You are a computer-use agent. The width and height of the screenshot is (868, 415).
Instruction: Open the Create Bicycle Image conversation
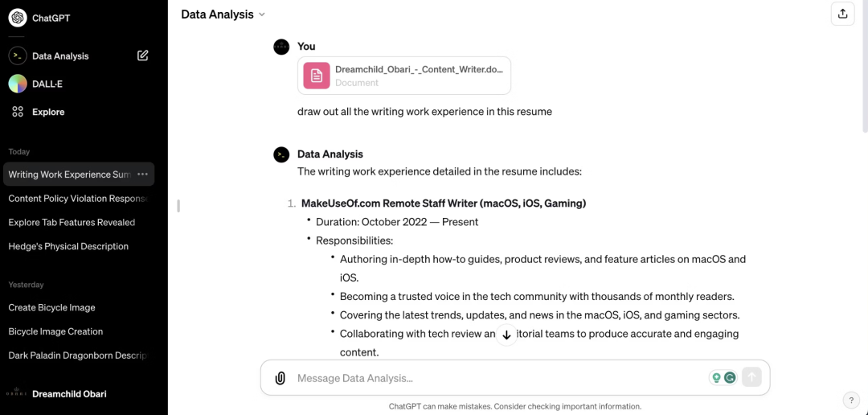click(51, 307)
